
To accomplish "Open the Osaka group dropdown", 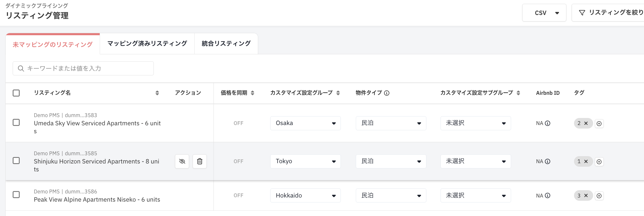I will (x=306, y=123).
